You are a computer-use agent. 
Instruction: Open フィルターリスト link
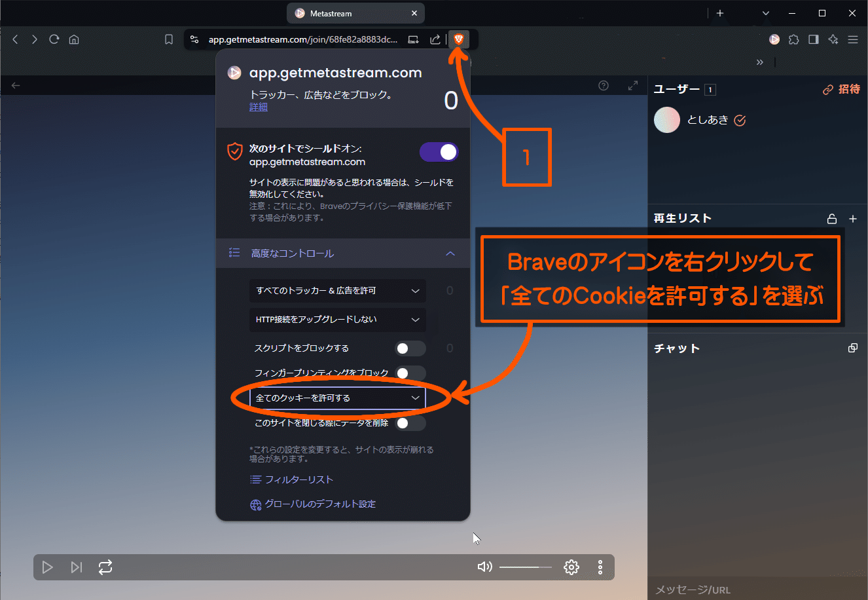click(292, 479)
